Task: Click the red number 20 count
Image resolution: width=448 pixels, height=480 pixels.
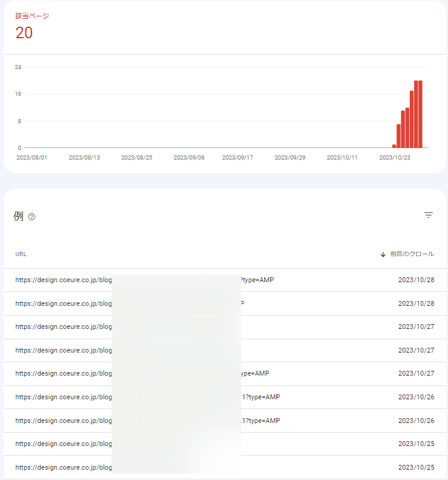Action: (x=24, y=33)
